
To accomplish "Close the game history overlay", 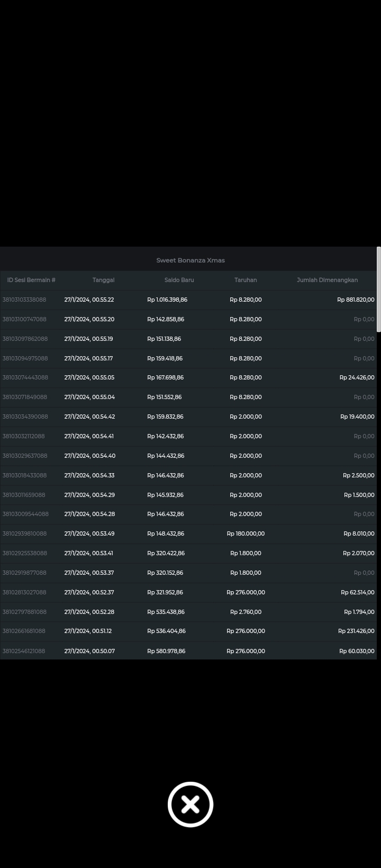I will (x=190, y=804).
